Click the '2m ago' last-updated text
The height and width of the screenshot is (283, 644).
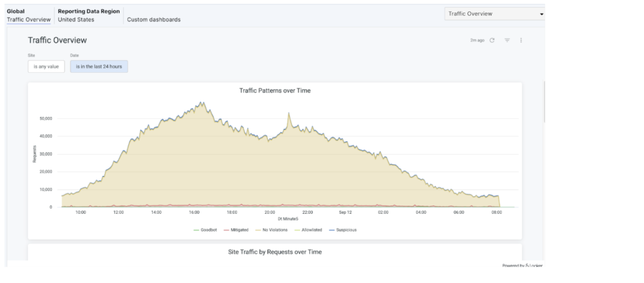pos(477,40)
